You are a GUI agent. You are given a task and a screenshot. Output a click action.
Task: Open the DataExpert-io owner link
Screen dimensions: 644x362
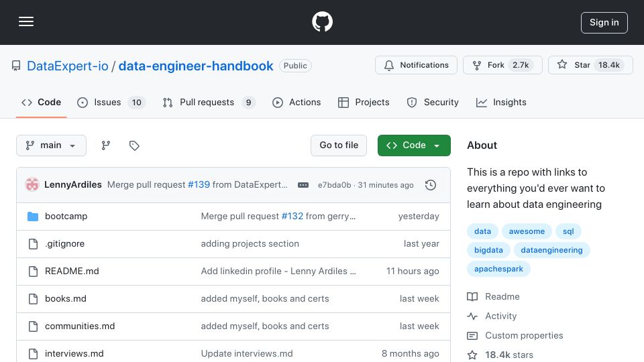[x=67, y=66]
